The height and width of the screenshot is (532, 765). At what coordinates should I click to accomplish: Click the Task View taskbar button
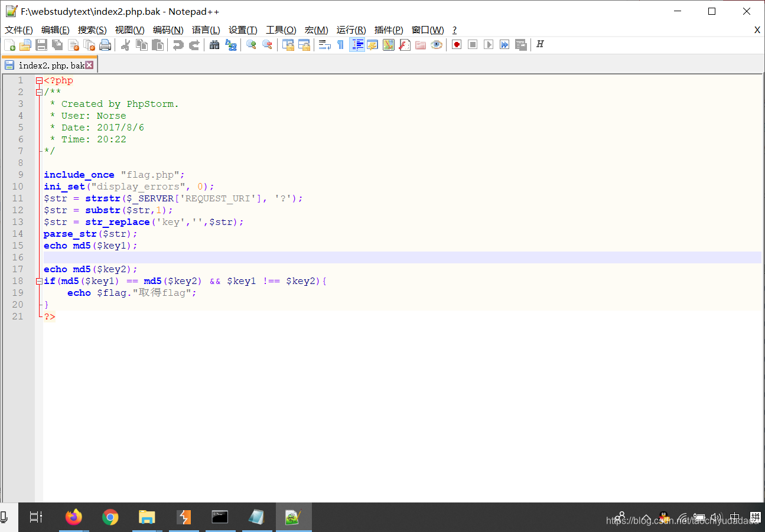pyautogui.click(x=36, y=517)
